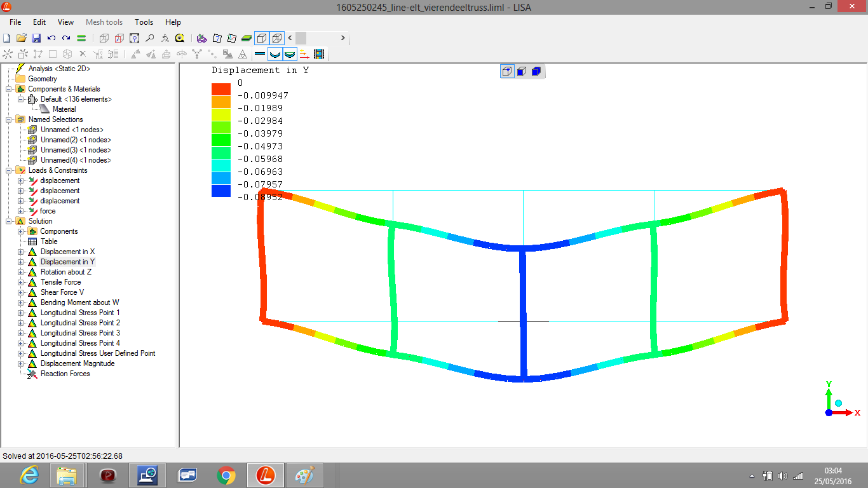
Task: Open Google Chrome from the taskbar
Action: click(226, 475)
